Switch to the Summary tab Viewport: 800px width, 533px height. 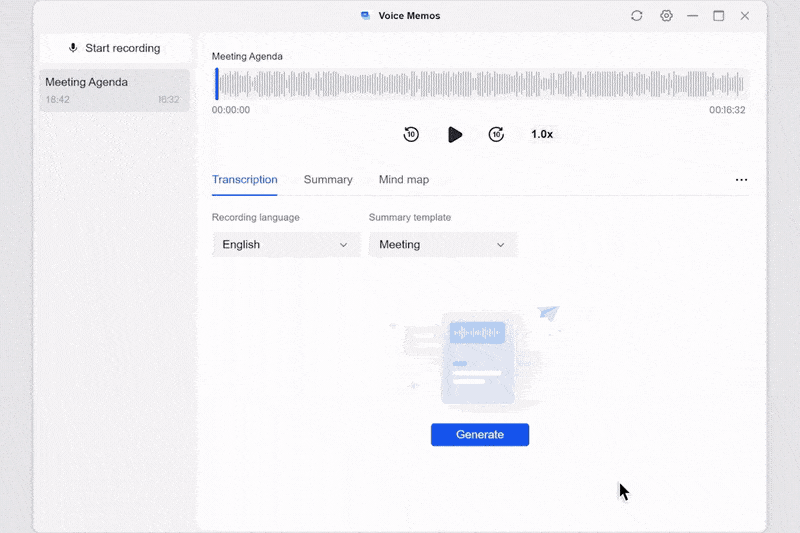coord(328,180)
